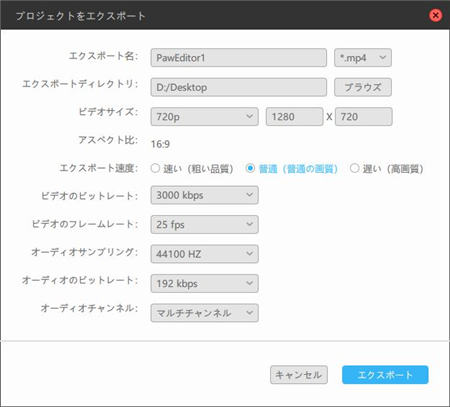Click the エクスポートディレクトリ label
The width and height of the screenshot is (450, 407).
pos(80,84)
